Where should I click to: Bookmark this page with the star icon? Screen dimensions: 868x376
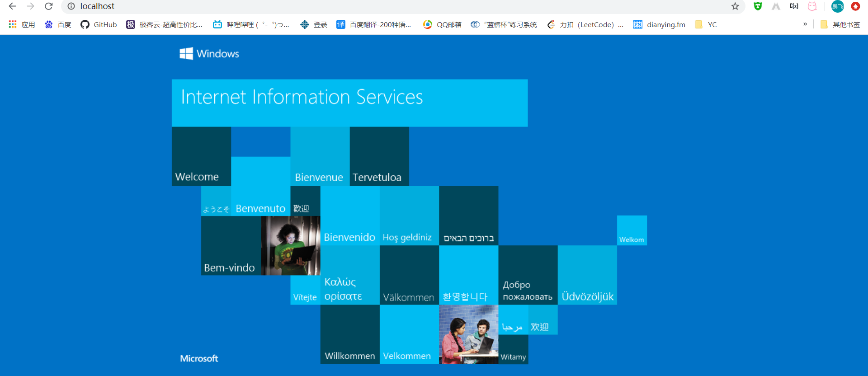[735, 6]
